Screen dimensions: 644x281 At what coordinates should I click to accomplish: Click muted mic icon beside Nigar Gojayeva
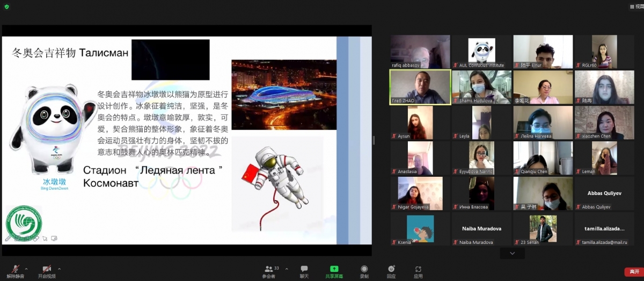394,207
